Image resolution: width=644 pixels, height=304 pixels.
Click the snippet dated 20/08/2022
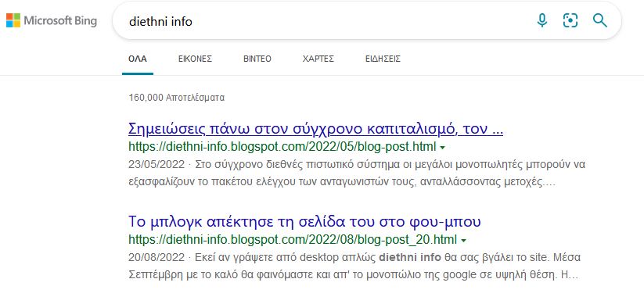pos(354,266)
